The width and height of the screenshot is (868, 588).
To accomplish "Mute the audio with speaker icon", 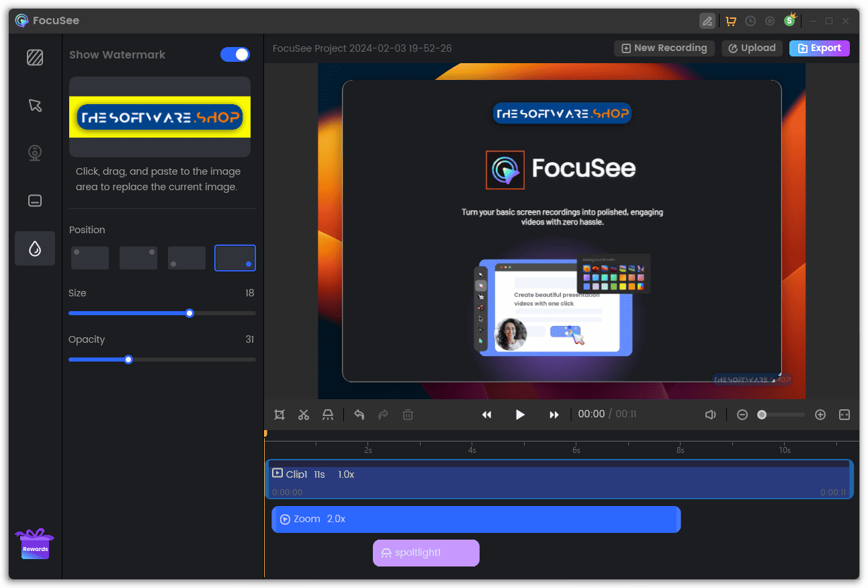I will tap(710, 415).
